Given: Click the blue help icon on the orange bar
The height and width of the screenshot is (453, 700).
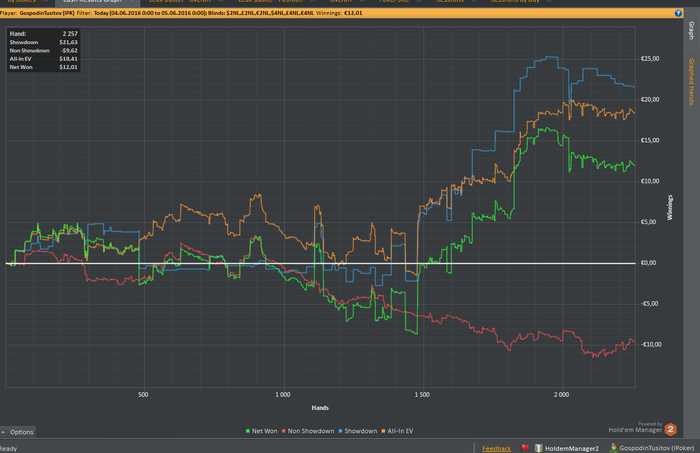Looking at the screenshot, I should pos(678,13).
